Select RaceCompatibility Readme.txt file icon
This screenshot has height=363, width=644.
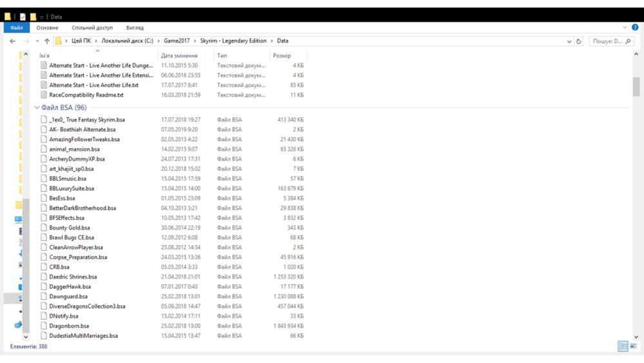(x=44, y=95)
